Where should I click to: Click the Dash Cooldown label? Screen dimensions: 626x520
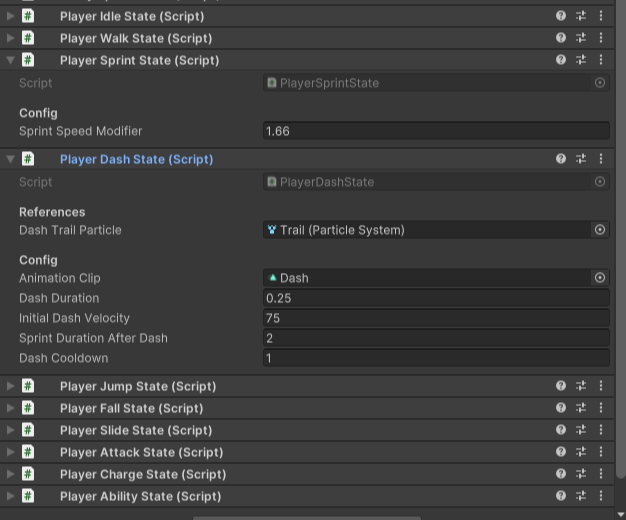click(63, 358)
